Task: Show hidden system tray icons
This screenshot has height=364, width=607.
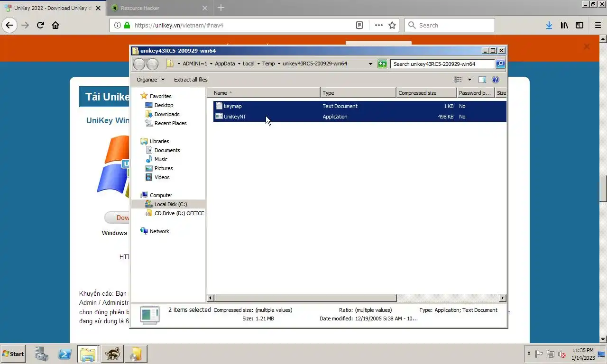Action: pos(529,354)
